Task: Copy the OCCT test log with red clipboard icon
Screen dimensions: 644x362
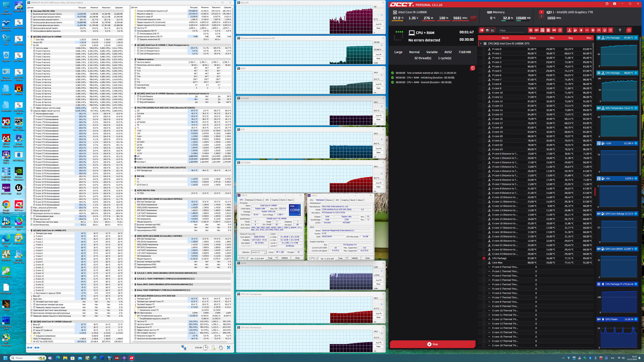Action: [x=472, y=68]
